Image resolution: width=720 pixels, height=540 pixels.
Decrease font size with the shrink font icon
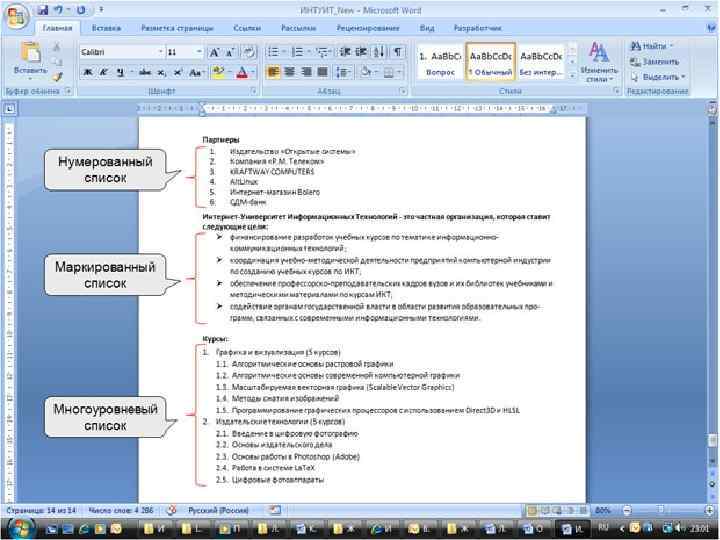(x=230, y=52)
